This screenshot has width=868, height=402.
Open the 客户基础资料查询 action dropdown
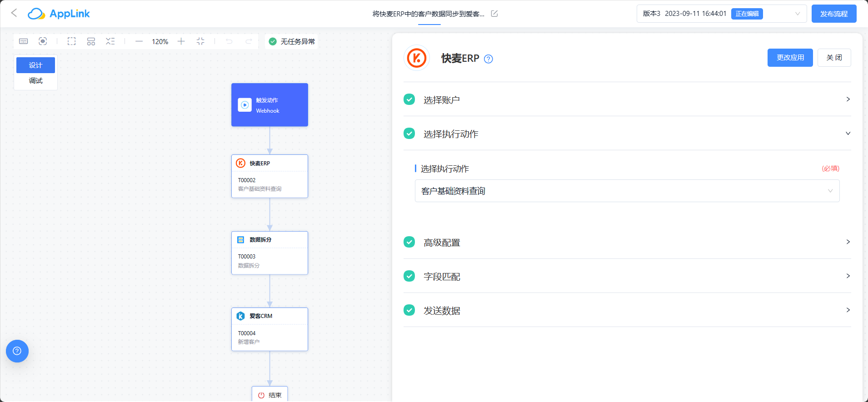[627, 191]
